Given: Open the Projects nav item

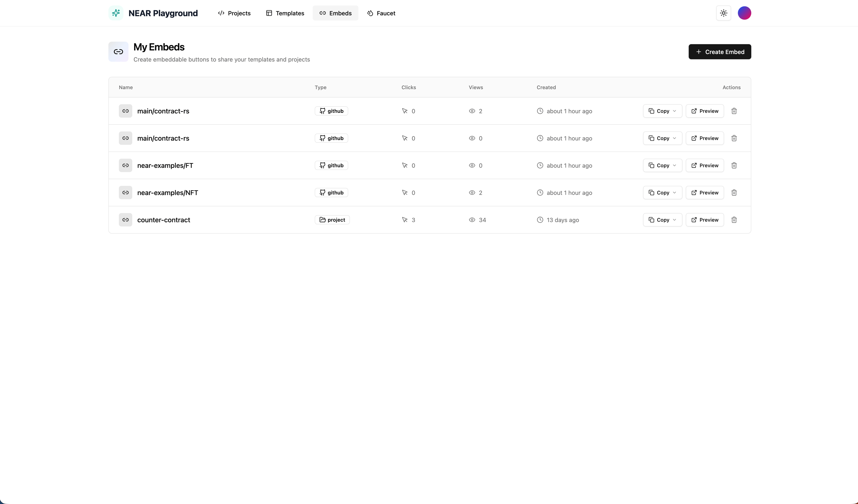Looking at the screenshot, I should point(234,13).
